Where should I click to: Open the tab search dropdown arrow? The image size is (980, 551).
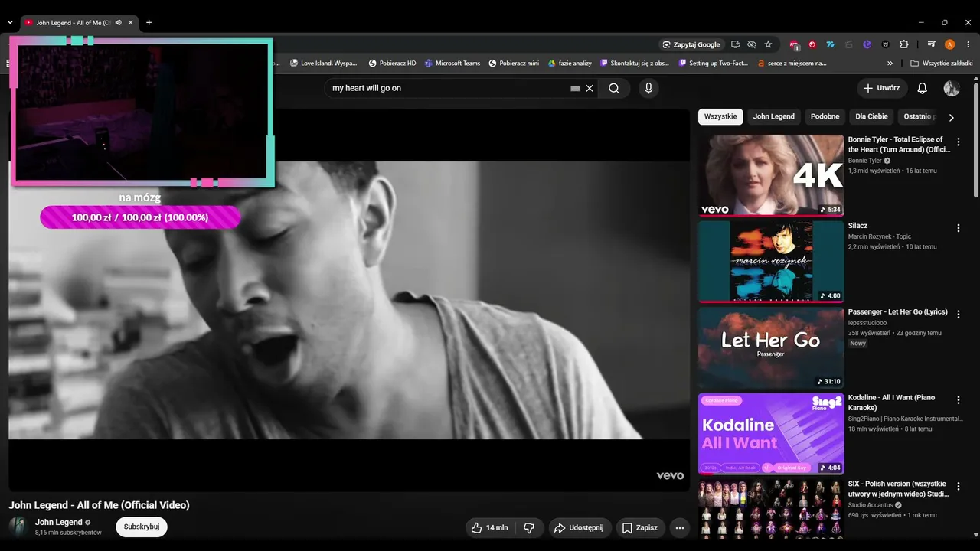(10, 23)
